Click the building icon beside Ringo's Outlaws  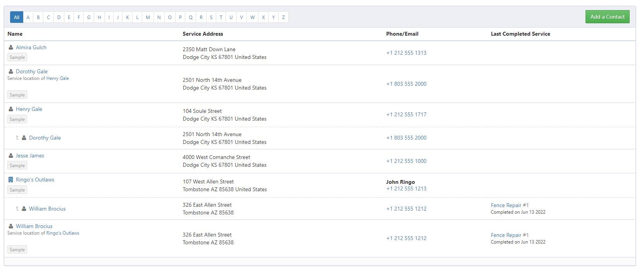11,180
